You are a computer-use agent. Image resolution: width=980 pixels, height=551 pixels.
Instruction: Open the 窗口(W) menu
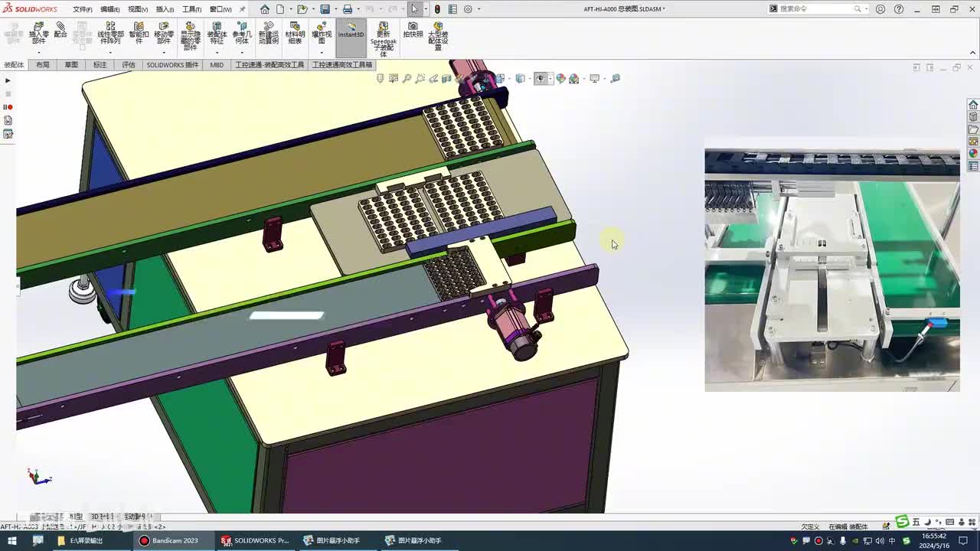(x=220, y=9)
